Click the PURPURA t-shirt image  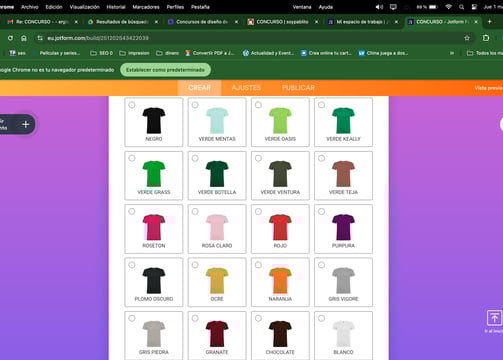(343, 227)
